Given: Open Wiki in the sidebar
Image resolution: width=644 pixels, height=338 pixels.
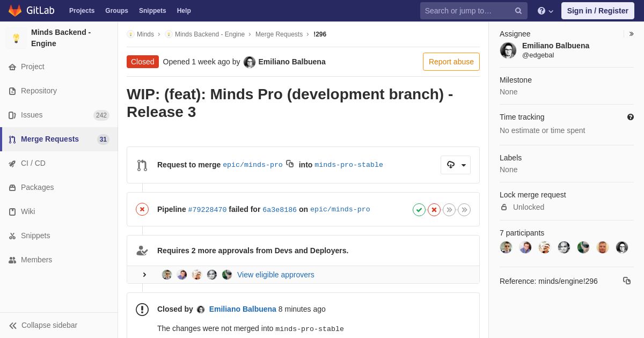Looking at the screenshot, I should 59,211.
